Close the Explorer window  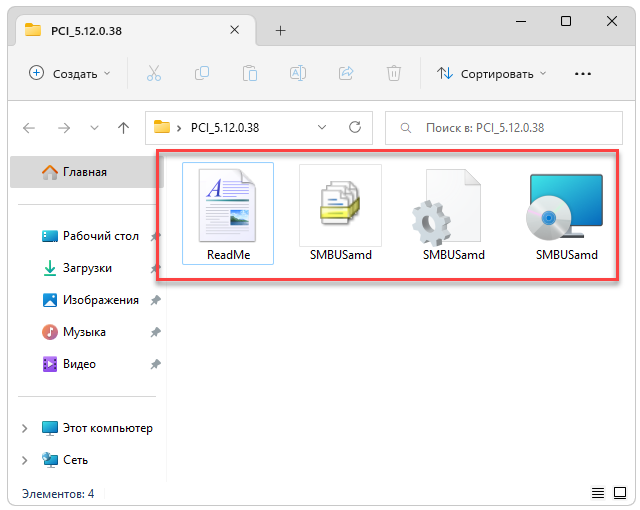point(612,21)
